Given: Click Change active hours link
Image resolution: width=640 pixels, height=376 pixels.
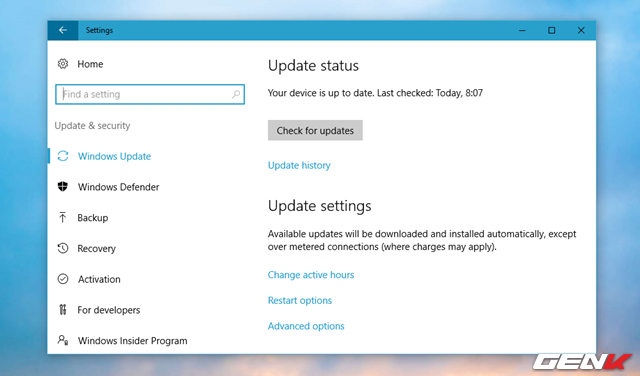Looking at the screenshot, I should tap(311, 275).
